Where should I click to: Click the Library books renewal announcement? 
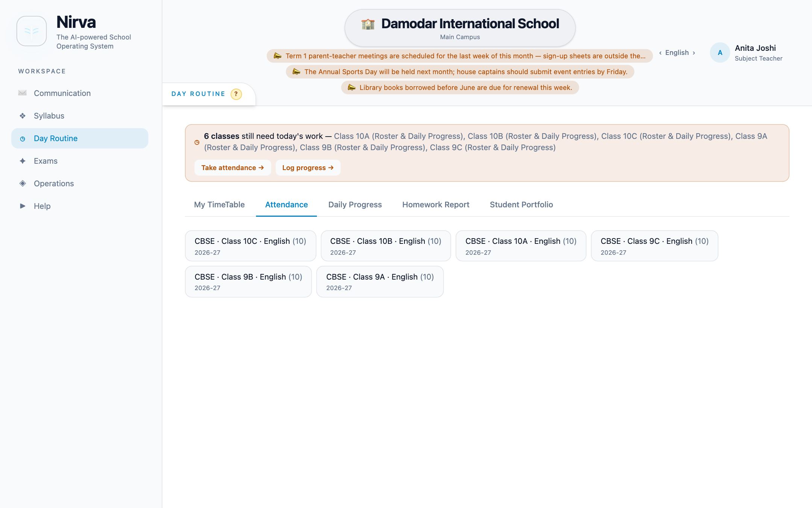point(460,87)
